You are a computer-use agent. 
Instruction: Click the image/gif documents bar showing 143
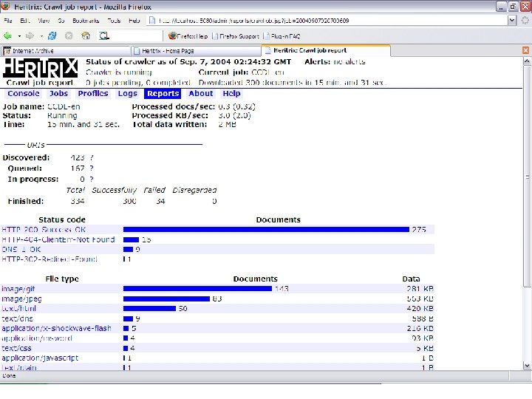tap(197, 289)
